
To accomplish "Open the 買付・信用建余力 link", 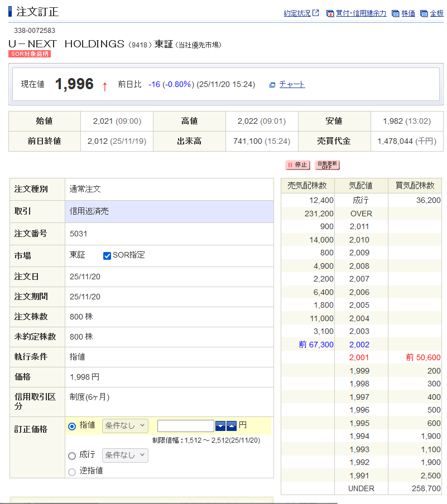I will point(361,13).
